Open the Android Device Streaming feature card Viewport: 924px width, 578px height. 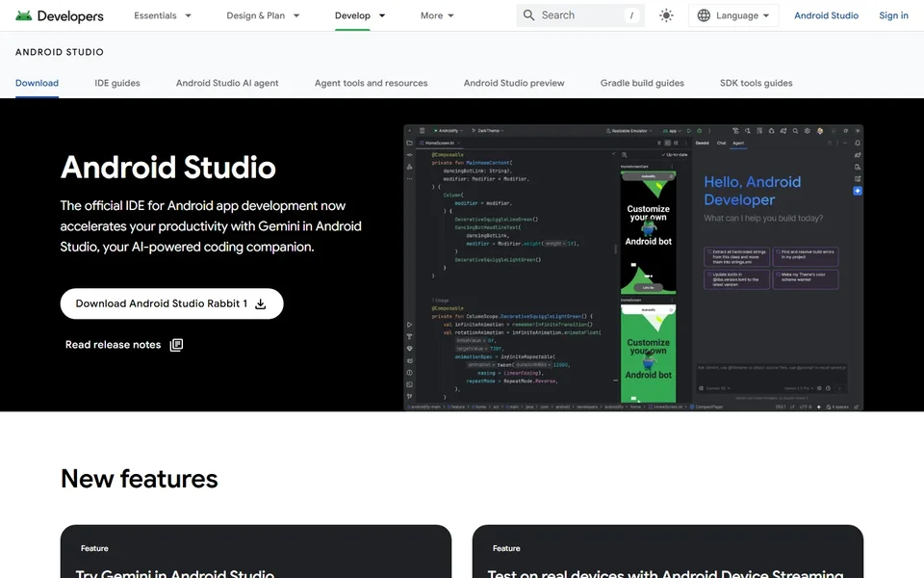pos(668,551)
